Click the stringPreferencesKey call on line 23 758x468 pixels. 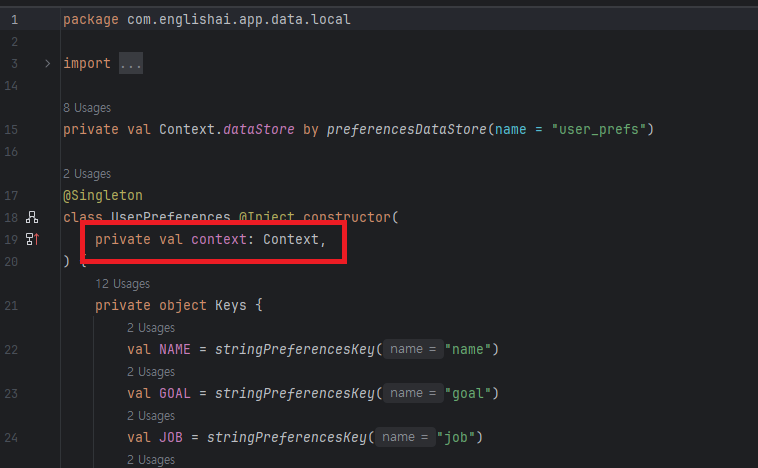(x=295, y=394)
